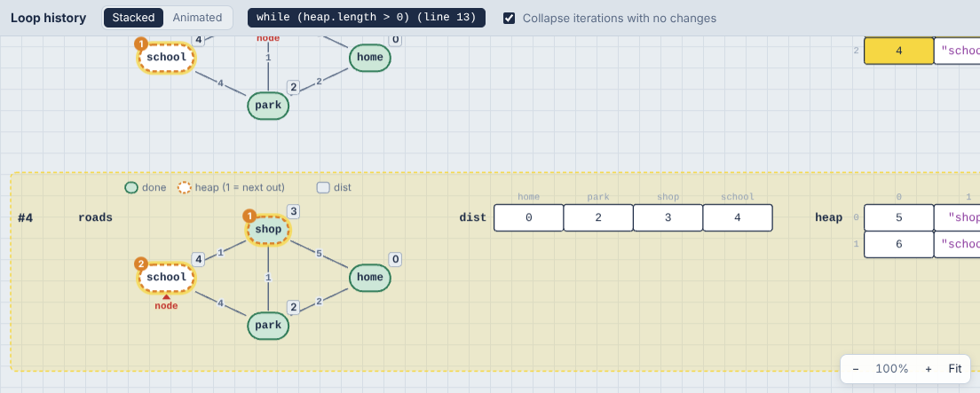Click the while loop line 13 chip
The height and width of the screenshot is (393, 980).
(367, 18)
